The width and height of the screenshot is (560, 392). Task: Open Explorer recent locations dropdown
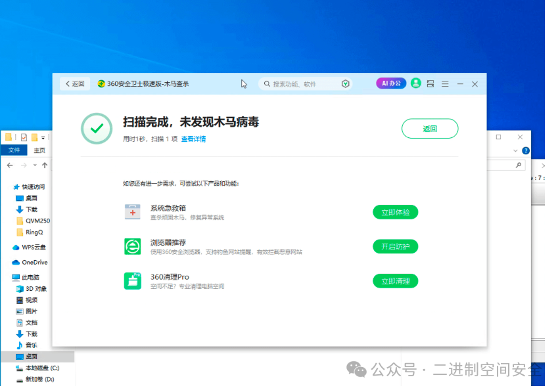click(x=35, y=165)
